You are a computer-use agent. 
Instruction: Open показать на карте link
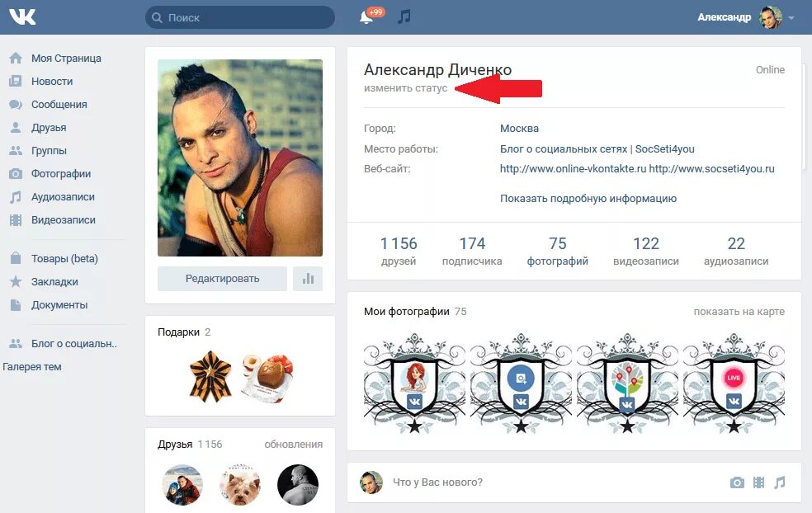tap(739, 312)
